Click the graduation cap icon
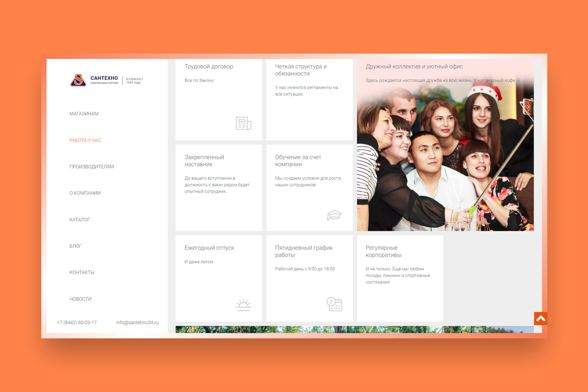This screenshot has height=392, width=588. tap(334, 215)
